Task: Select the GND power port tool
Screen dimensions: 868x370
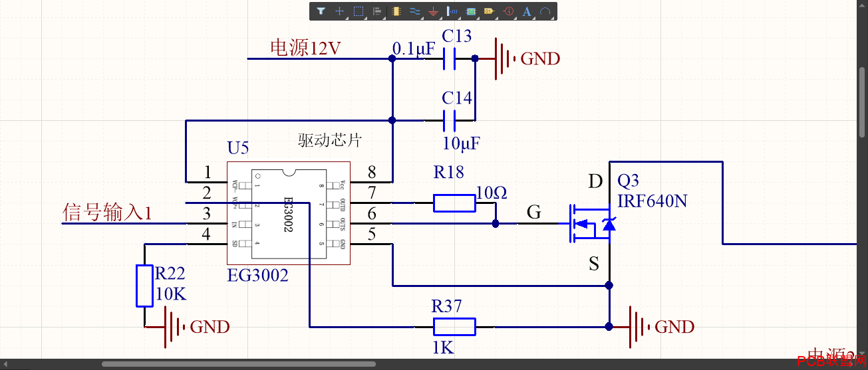Action: coord(434,11)
